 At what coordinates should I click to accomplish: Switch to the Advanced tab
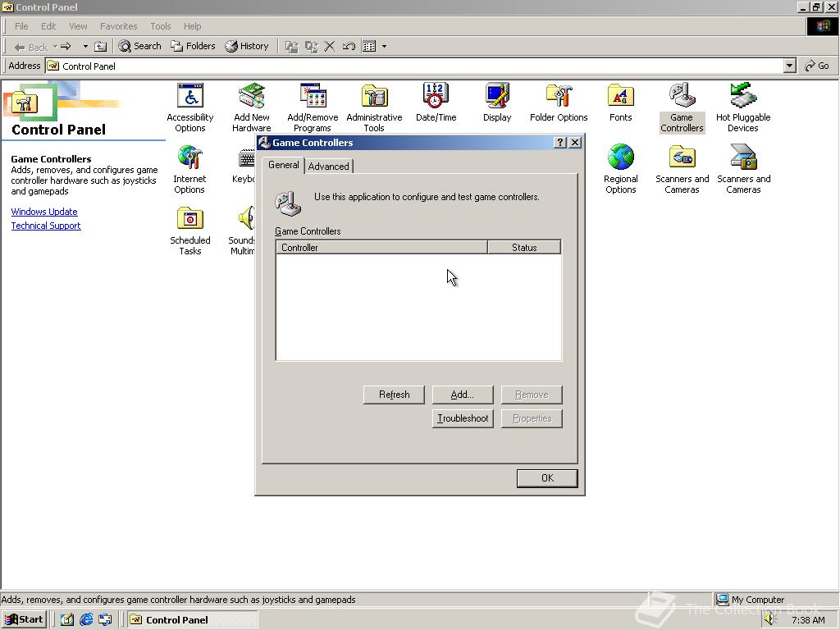[x=328, y=166]
